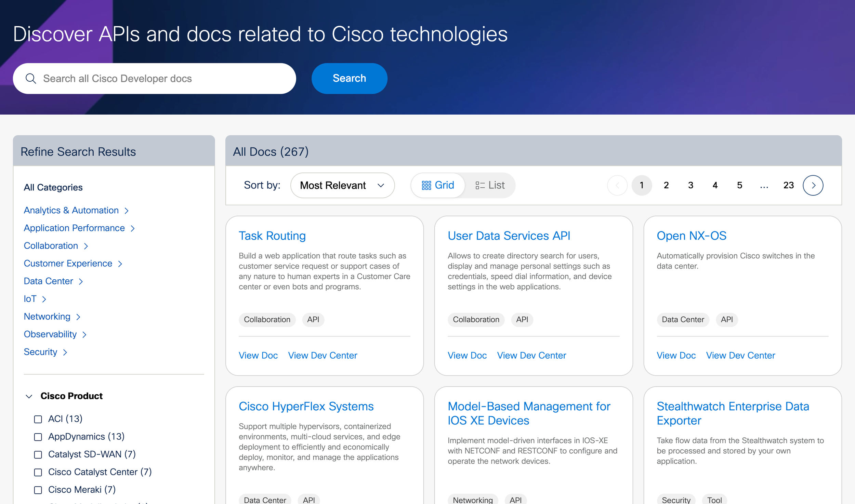Open View Doc for Task Routing

click(x=258, y=355)
